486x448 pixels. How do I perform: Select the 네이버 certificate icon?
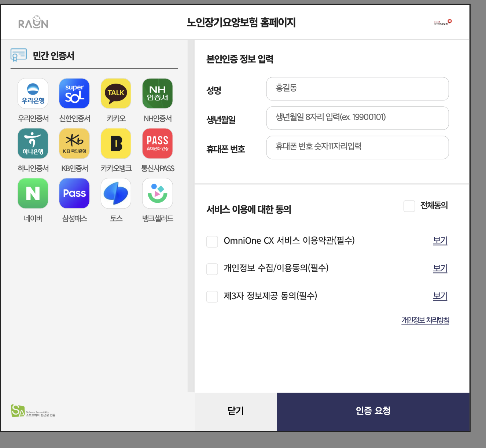tap(33, 193)
